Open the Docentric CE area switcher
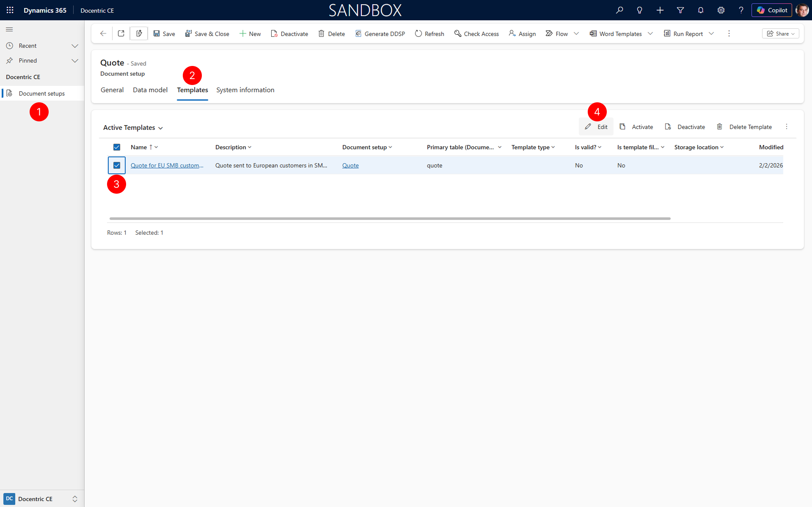The height and width of the screenshot is (507, 812). coord(42,499)
